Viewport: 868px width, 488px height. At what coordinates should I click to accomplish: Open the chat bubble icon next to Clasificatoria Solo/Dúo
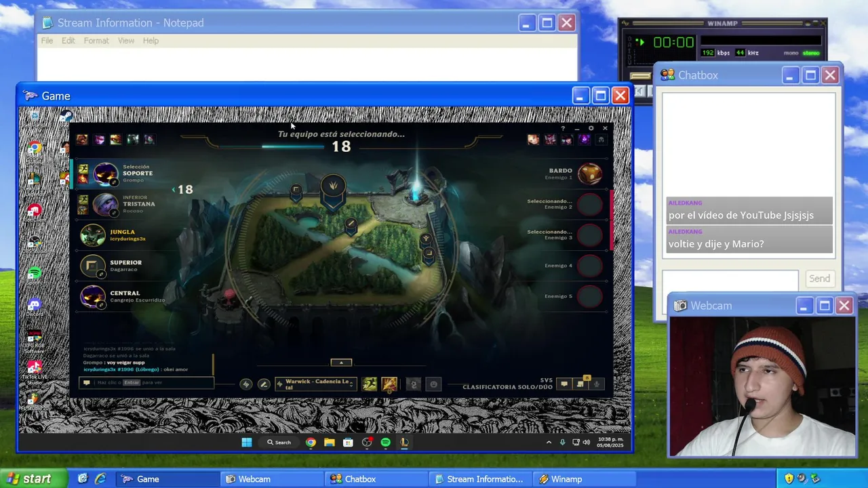pyautogui.click(x=564, y=384)
